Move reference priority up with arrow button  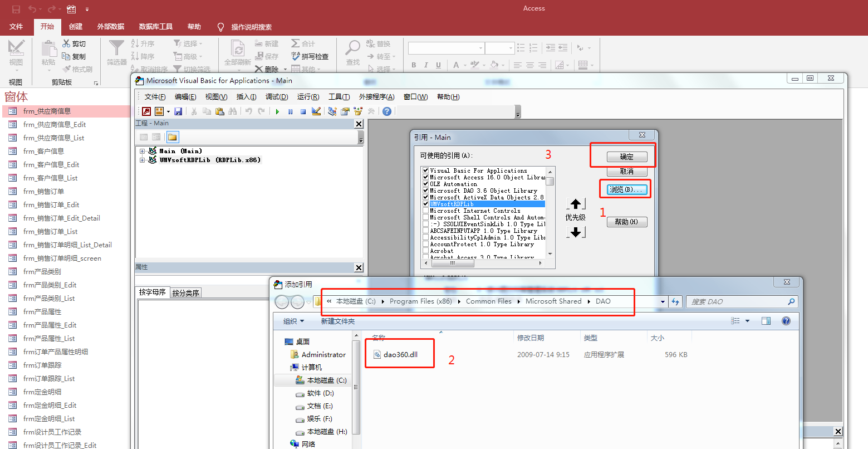pos(576,204)
